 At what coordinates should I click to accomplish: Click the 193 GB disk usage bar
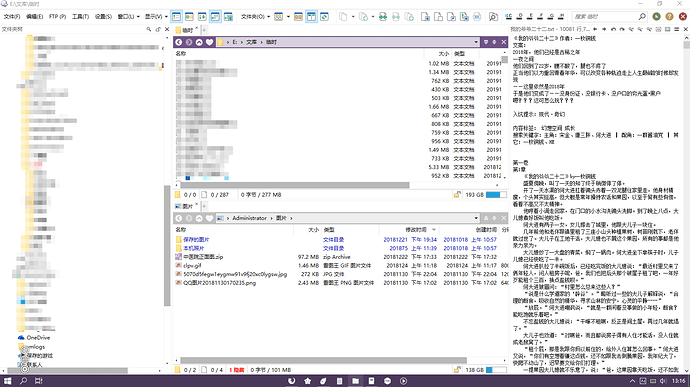pyautogui.click(x=496, y=195)
